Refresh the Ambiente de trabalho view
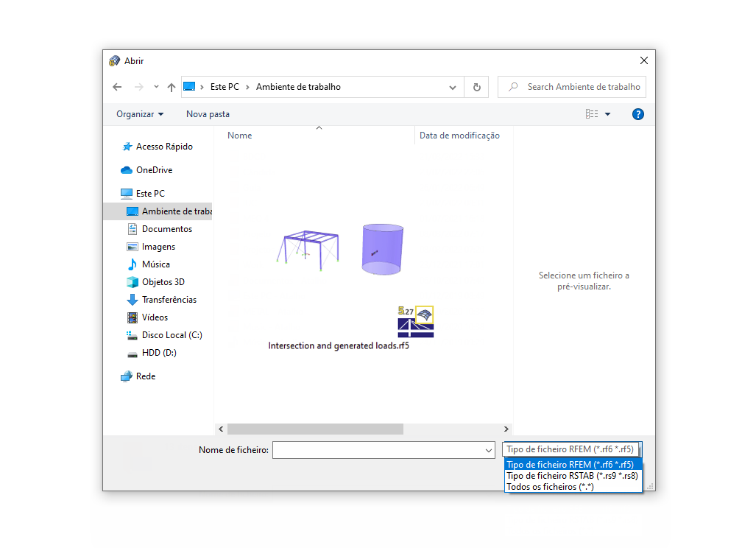 coord(476,86)
